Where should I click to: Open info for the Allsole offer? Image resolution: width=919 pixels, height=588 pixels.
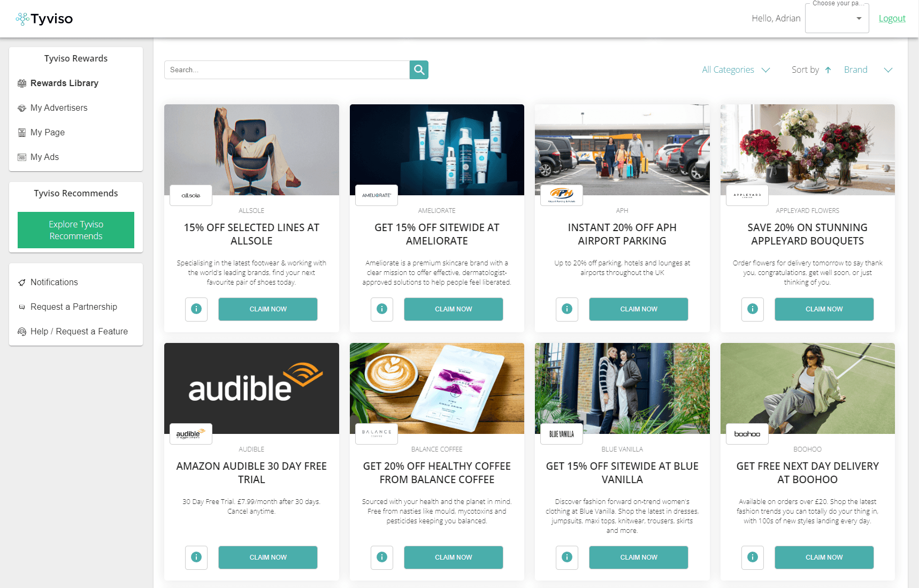click(196, 309)
